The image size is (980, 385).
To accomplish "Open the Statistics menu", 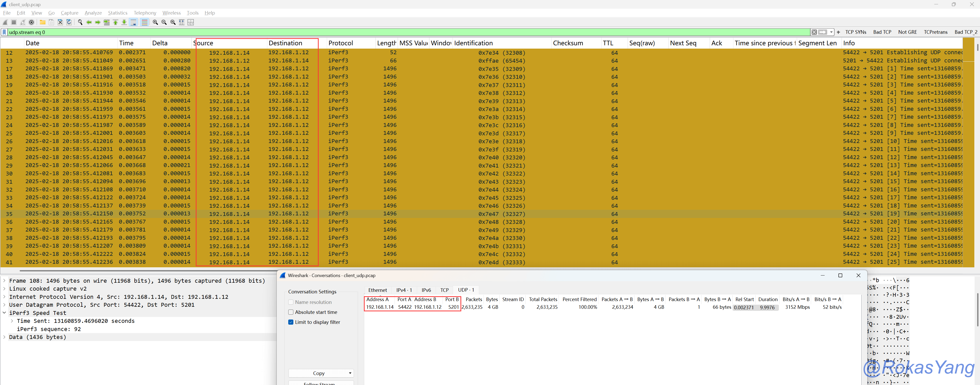I will pos(118,13).
